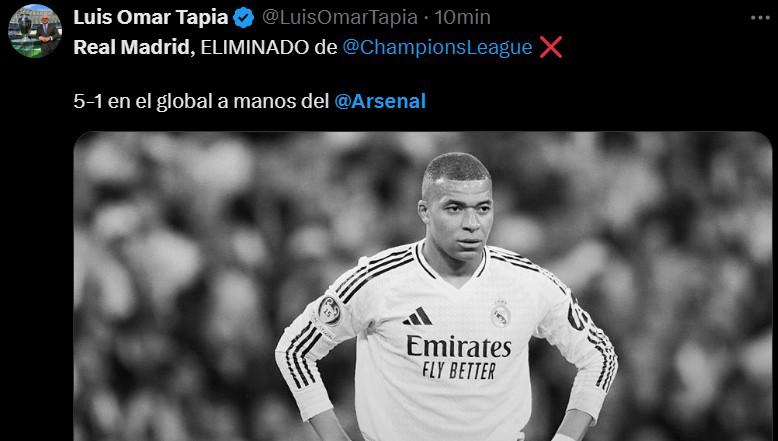Image resolution: width=778 pixels, height=441 pixels.
Task: Visit the @Arsenal mention
Action: [x=380, y=101]
